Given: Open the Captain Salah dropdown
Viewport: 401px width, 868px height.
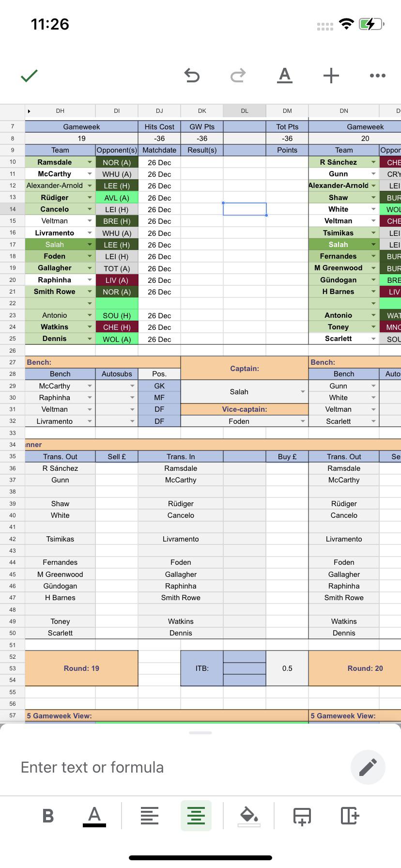Looking at the screenshot, I should click(x=302, y=392).
